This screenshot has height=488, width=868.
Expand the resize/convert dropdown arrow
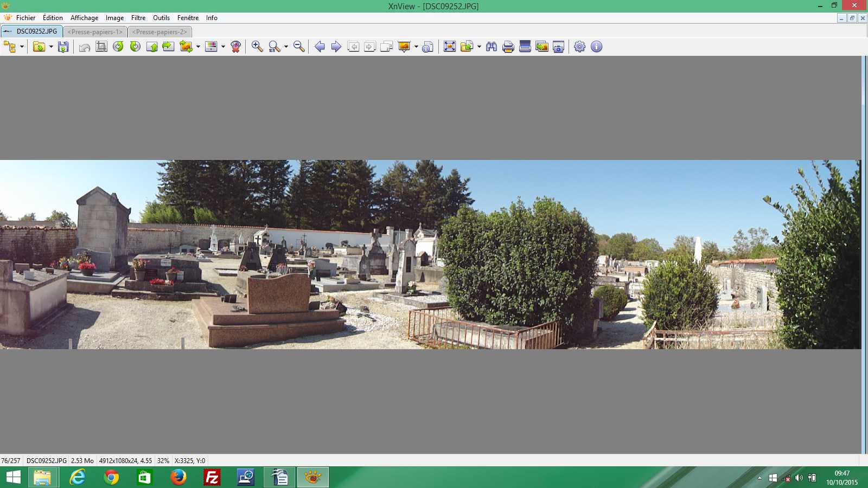(198, 47)
